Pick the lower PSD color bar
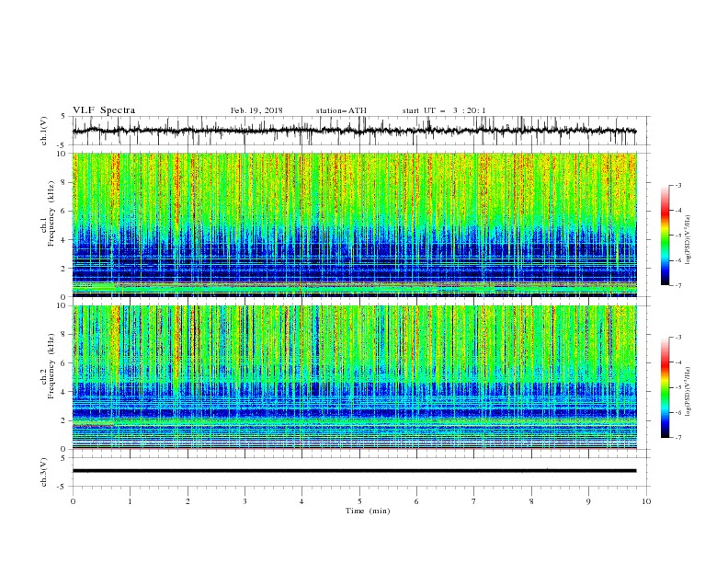 (x=665, y=387)
